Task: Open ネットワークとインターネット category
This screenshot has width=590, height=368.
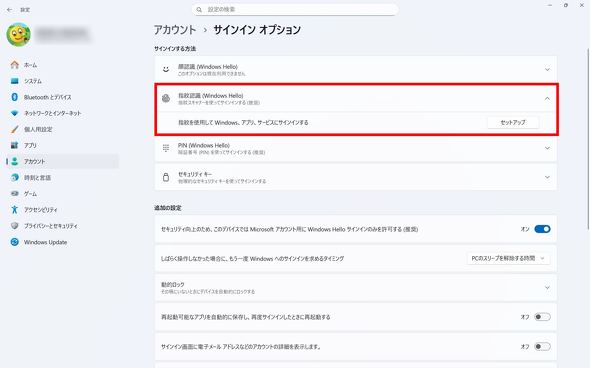Action: click(x=62, y=113)
